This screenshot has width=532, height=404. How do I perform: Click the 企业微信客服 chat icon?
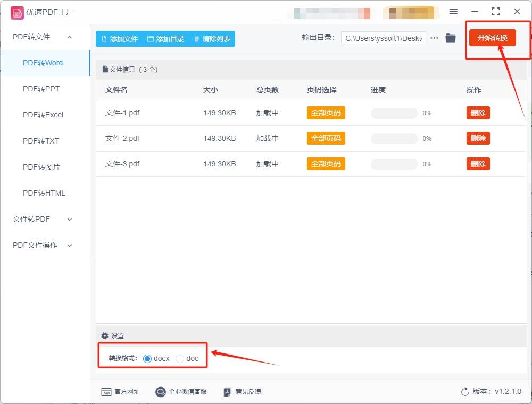[x=160, y=392]
